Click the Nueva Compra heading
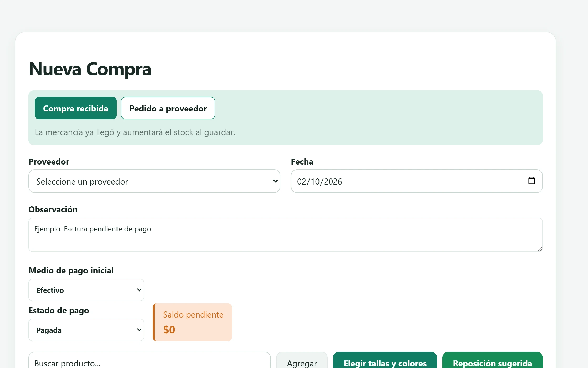588x368 pixels. 90,69
